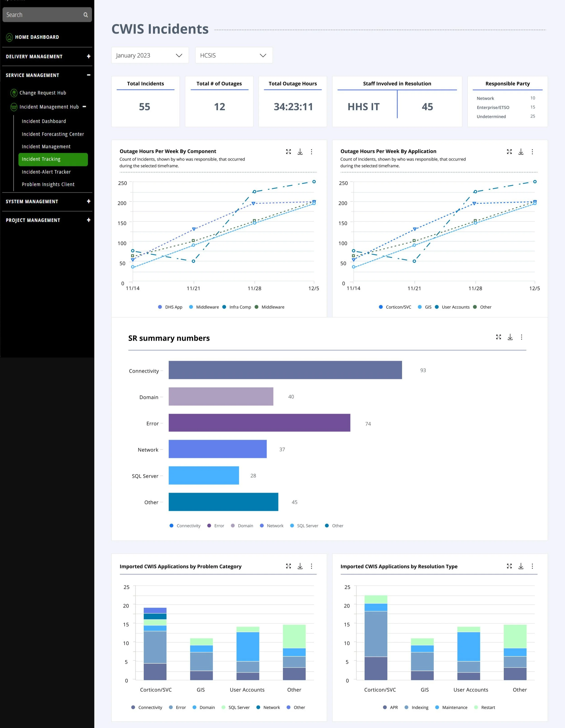
Task: Open the Incident Dashboard menu item
Action: point(44,121)
